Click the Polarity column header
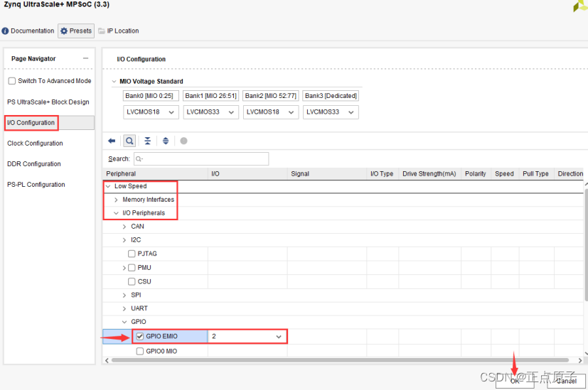Screen dimensions: 588x390 (x=476, y=173)
